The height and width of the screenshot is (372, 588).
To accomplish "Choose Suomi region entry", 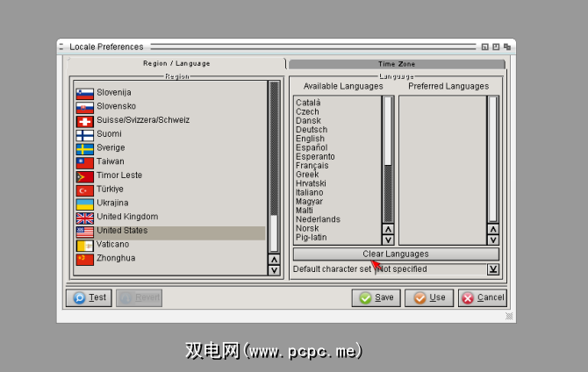I will (x=109, y=134).
